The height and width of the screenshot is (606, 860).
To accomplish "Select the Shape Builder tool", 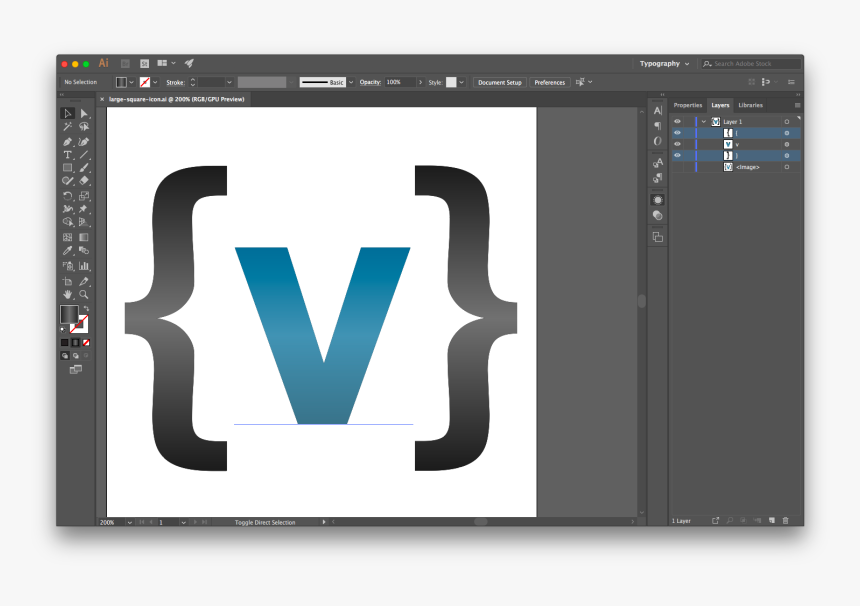I will (x=67, y=222).
